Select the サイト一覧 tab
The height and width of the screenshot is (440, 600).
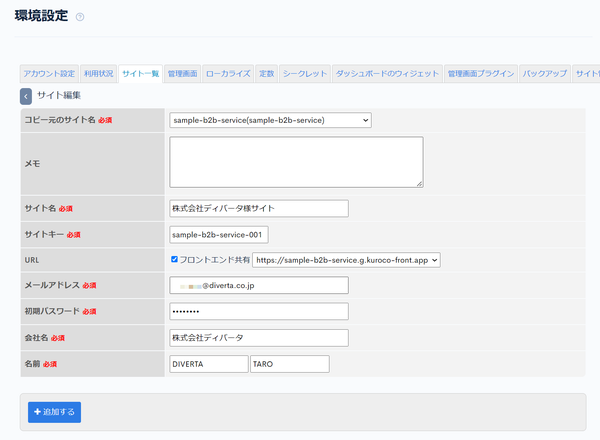pos(140,73)
